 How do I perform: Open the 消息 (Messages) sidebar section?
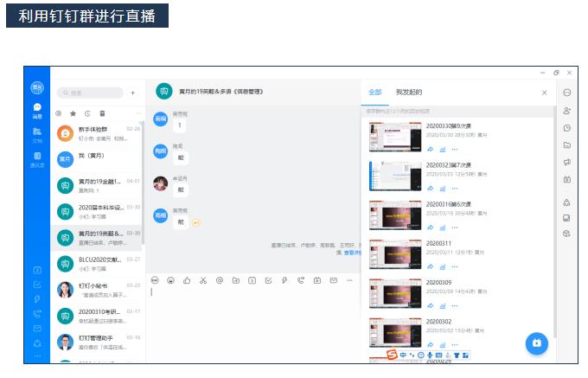[37, 110]
